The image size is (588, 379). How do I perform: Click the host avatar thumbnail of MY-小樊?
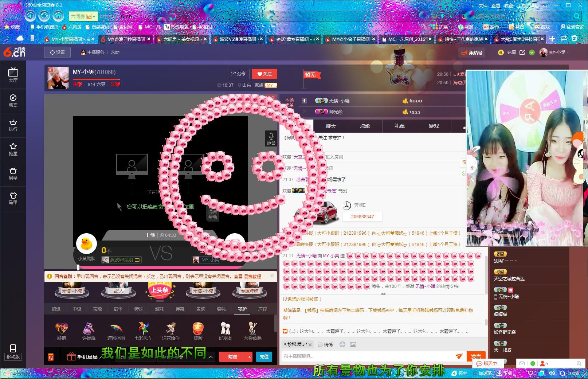coord(58,78)
